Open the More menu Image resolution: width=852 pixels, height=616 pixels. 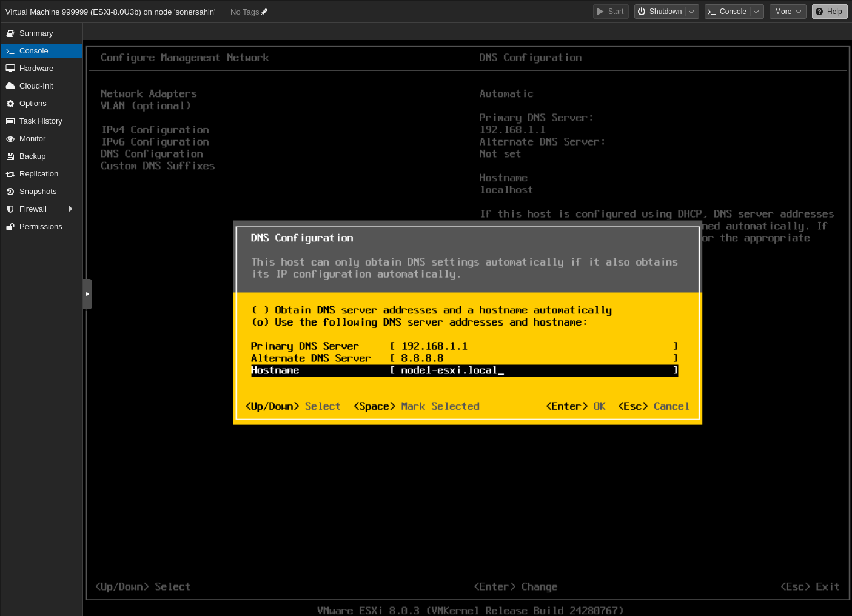point(787,11)
